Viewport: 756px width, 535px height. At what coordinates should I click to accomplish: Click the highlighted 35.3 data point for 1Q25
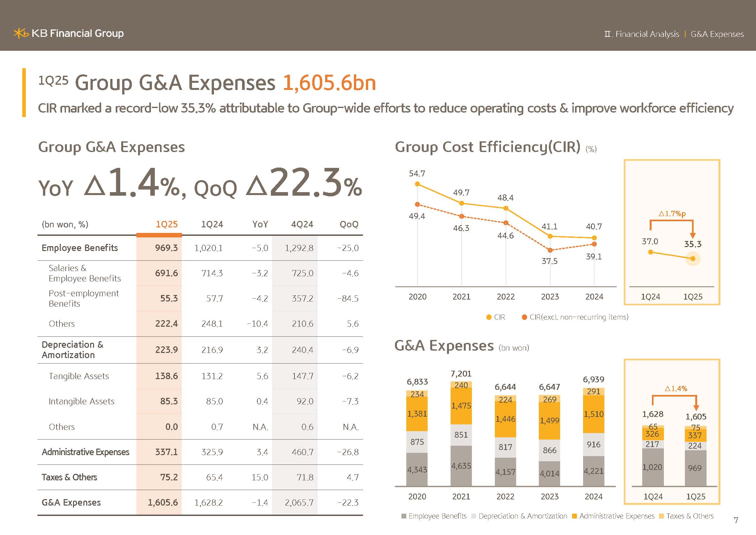[x=693, y=259]
